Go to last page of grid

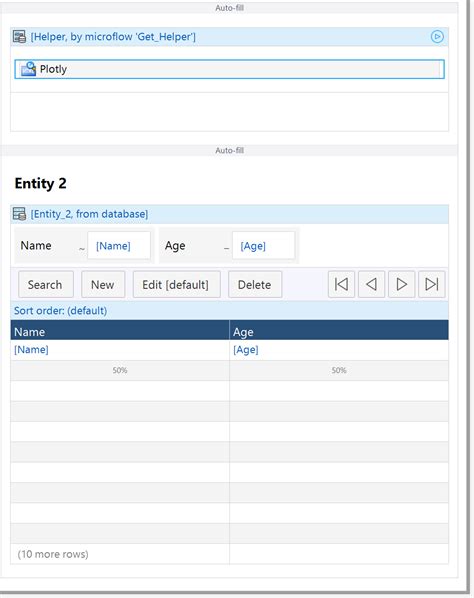432,284
